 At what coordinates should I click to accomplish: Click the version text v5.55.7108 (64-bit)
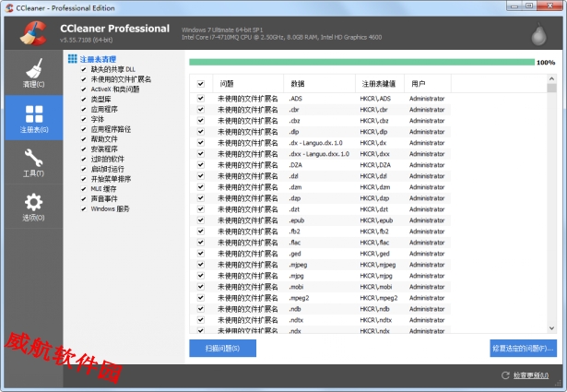87,40
